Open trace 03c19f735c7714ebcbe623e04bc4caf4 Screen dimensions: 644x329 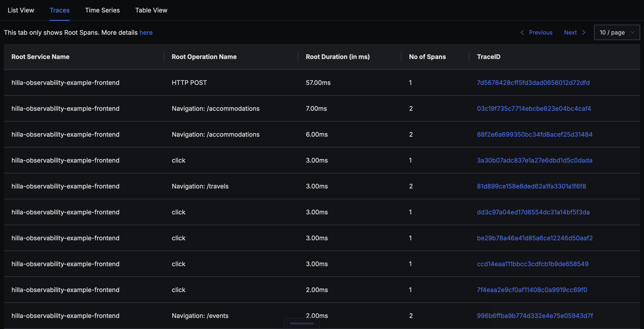click(534, 109)
